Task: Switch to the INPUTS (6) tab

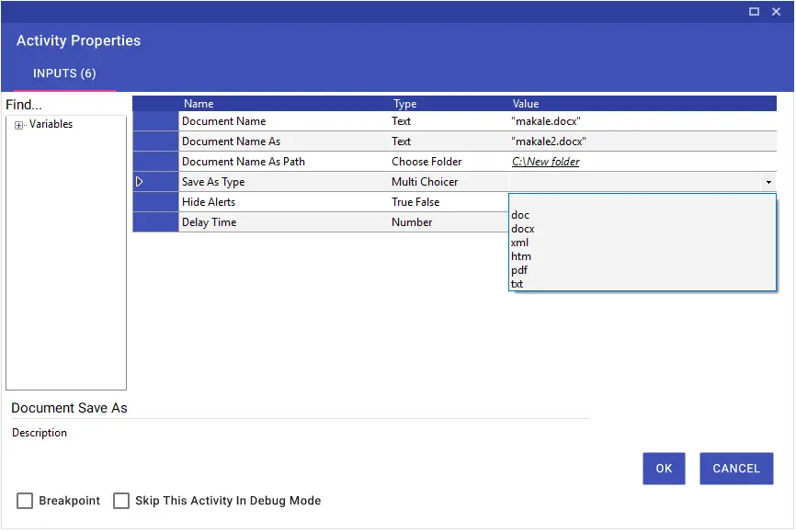Action: click(64, 74)
